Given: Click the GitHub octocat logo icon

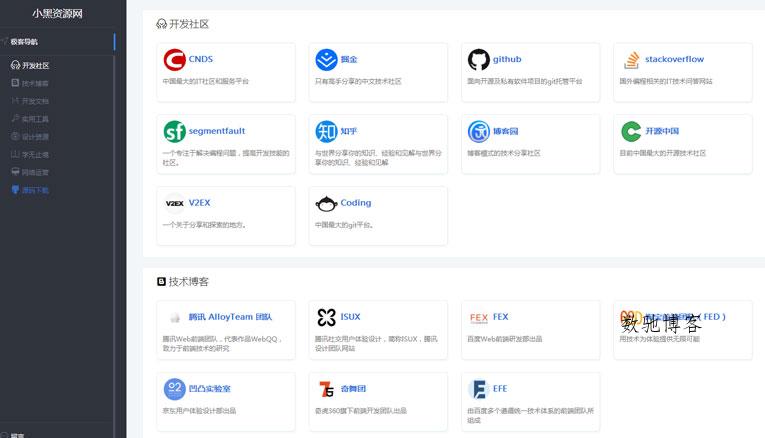Looking at the screenshot, I should click(479, 60).
